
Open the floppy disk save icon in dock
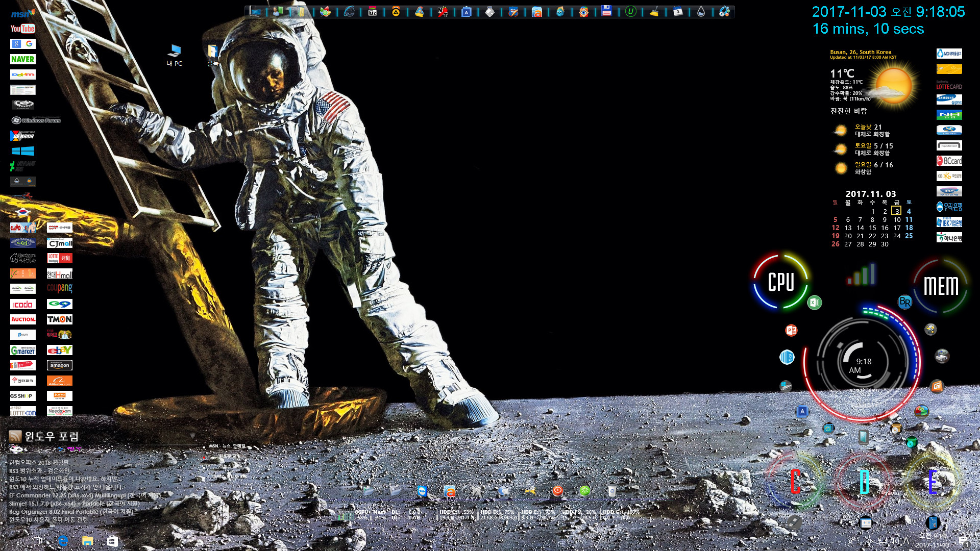click(606, 11)
